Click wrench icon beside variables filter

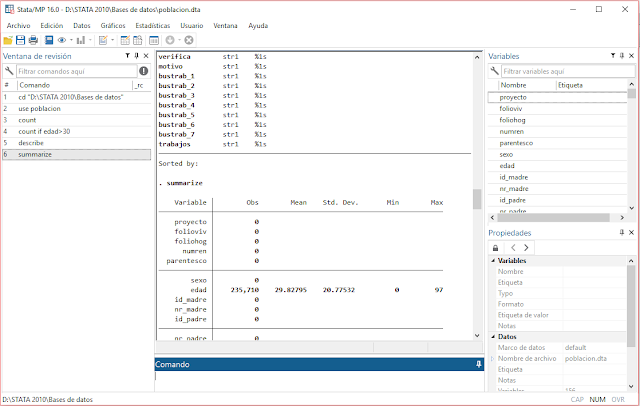click(x=495, y=71)
